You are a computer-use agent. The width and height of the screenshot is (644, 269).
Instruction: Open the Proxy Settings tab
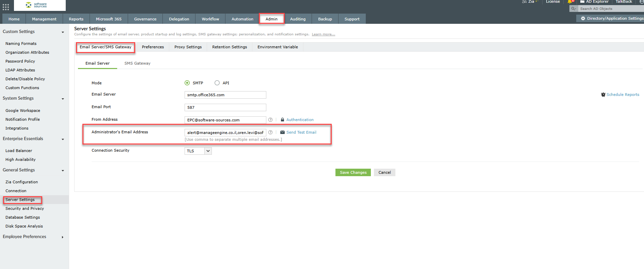click(188, 47)
